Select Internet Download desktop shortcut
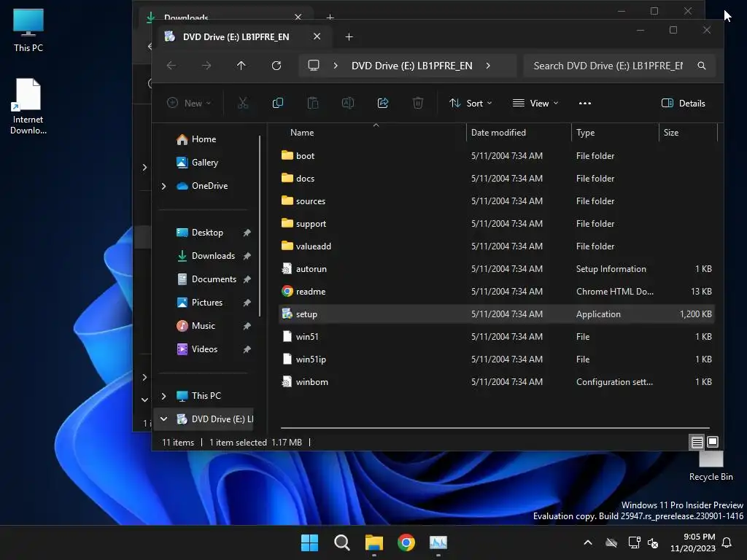This screenshot has width=747, height=560. pyautogui.click(x=28, y=106)
